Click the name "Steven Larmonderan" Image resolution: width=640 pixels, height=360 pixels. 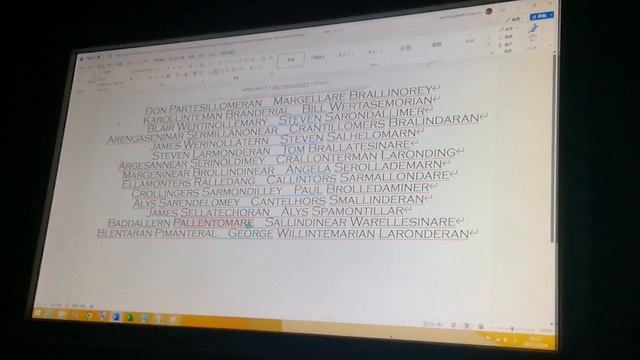coord(211,154)
